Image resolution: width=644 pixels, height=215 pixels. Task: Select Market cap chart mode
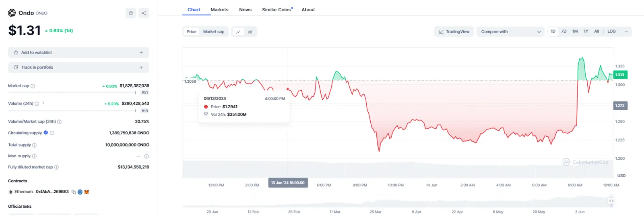pos(214,31)
